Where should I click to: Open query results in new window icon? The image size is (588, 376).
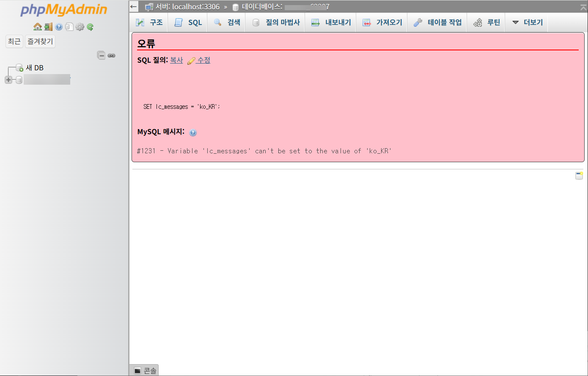point(579,175)
